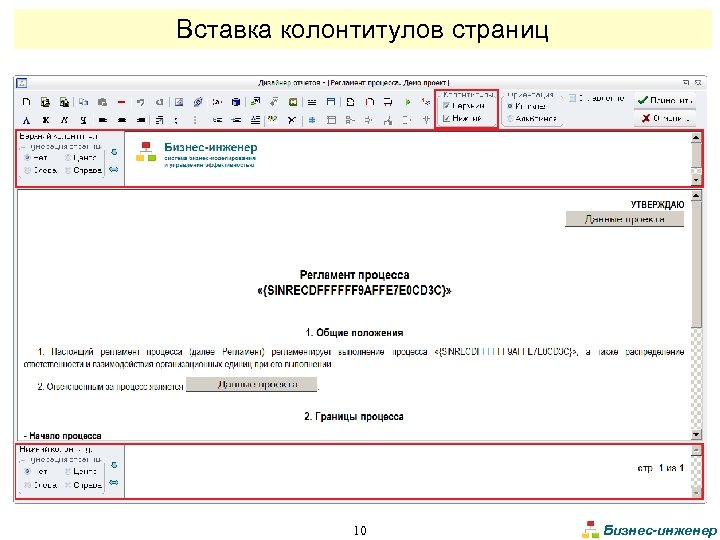
Task: Increase paragraph indent
Action: 236,120
